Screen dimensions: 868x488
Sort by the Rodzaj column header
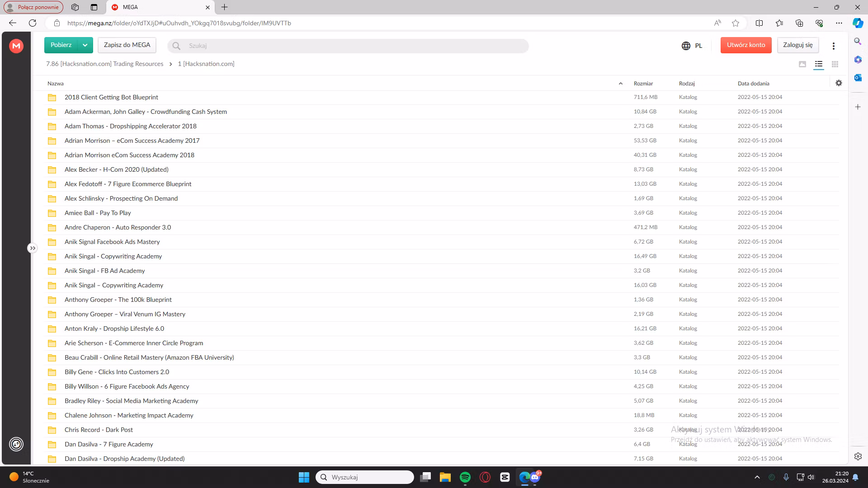[x=687, y=84]
